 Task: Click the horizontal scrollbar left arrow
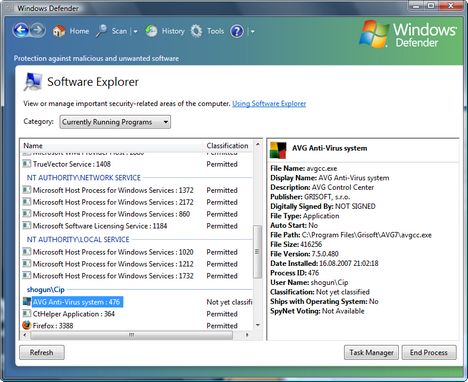point(25,335)
